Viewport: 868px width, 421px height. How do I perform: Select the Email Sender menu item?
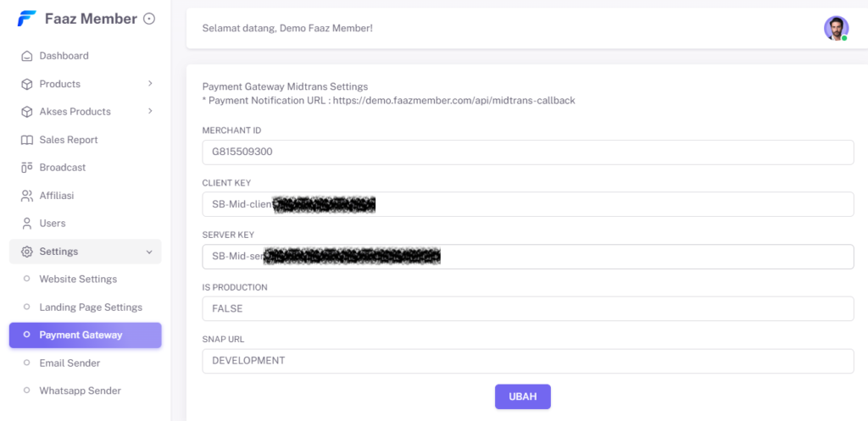pos(70,363)
